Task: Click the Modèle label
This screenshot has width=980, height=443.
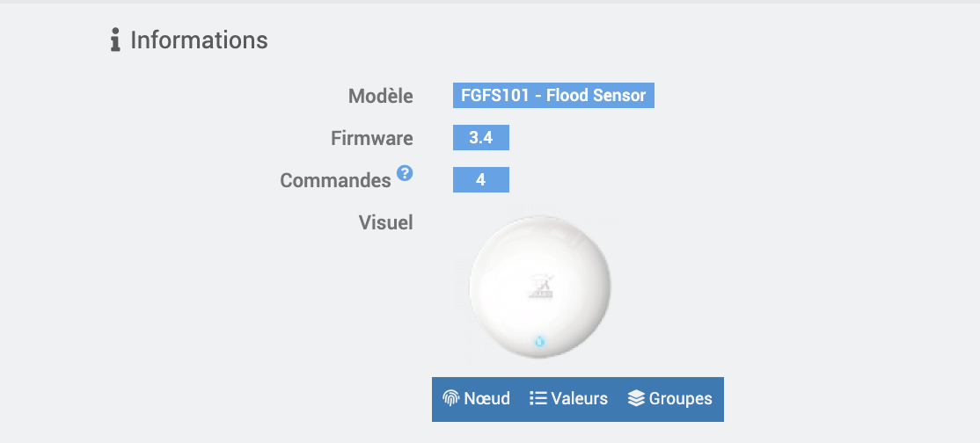Action: (380, 96)
